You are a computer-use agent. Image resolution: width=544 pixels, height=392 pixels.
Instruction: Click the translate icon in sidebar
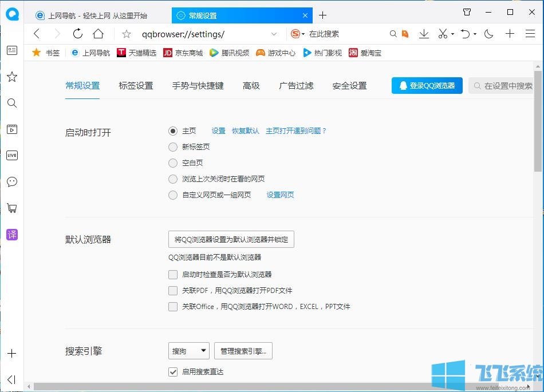(12, 234)
